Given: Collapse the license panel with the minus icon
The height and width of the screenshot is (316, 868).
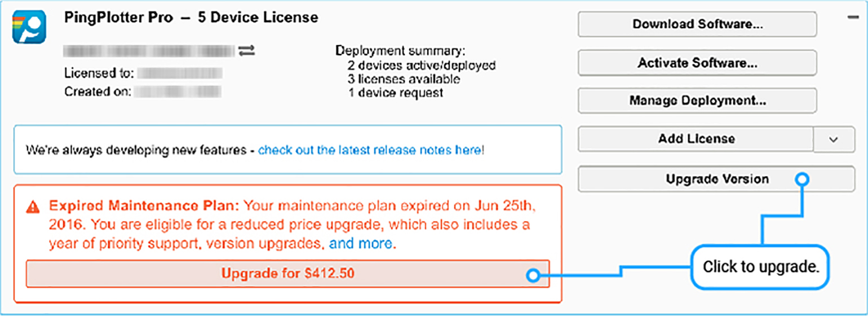Looking at the screenshot, I should pyautogui.click(x=853, y=17).
